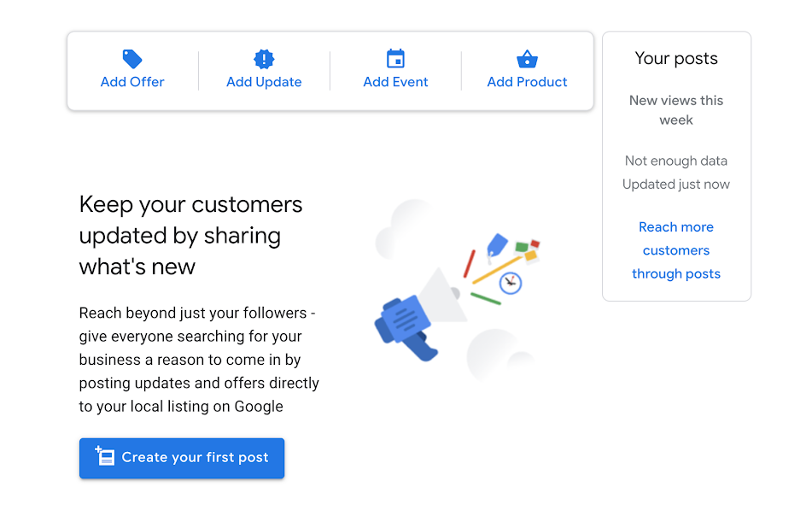The image size is (812, 522).
Task: Select the Add Update label
Action: [x=264, y=82]
